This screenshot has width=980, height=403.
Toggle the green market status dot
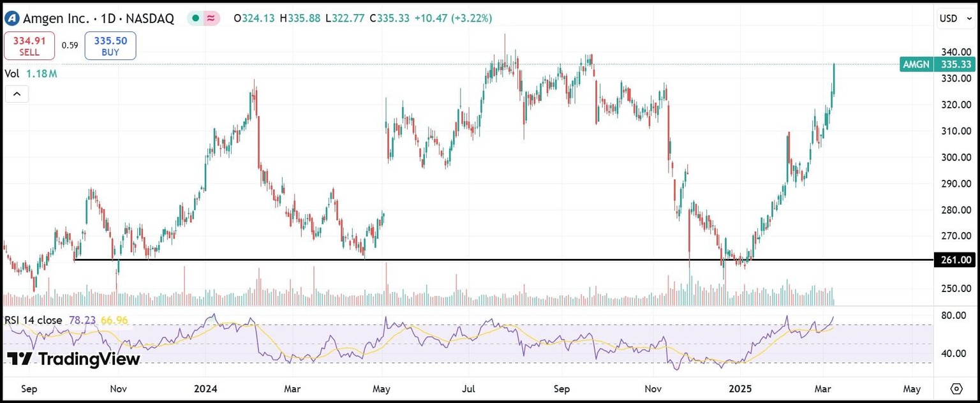(x=195, y=18)
